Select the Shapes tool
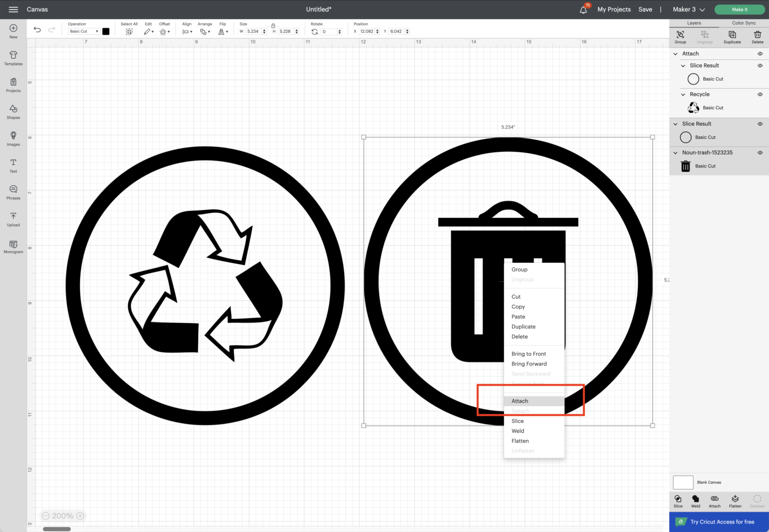769x532 pixels. 14,112
